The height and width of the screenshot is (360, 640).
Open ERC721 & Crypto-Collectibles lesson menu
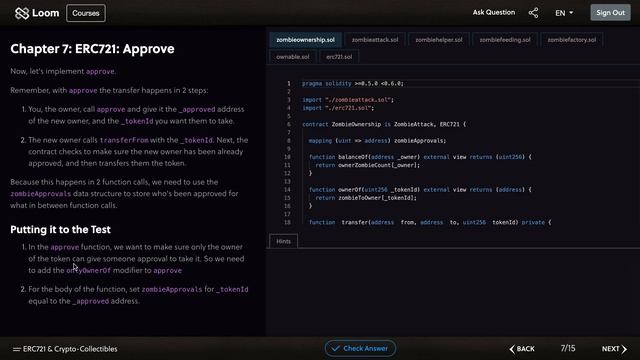[65, 349]
